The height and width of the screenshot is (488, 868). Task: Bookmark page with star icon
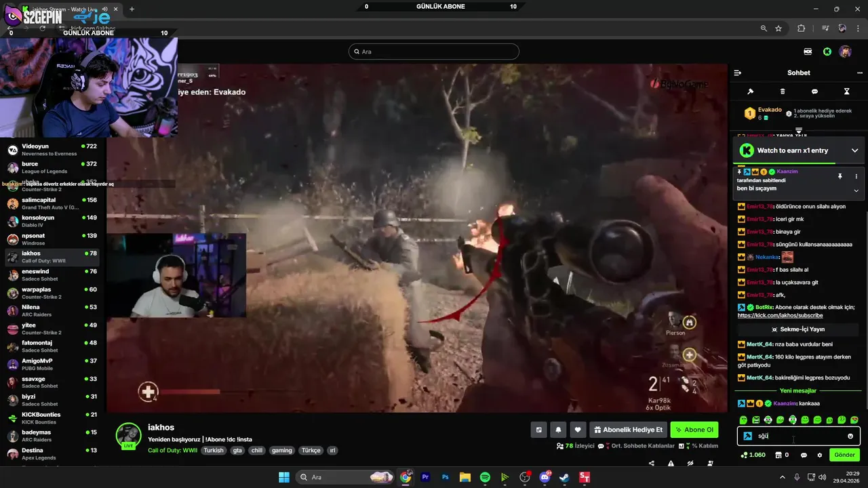[778, 28]
